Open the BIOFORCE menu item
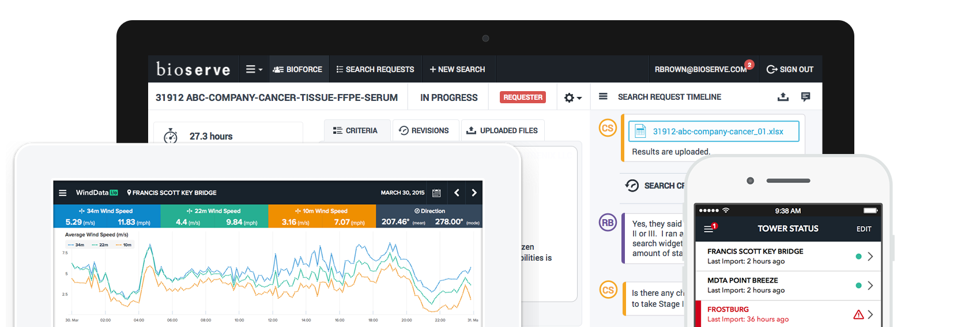 297,69
